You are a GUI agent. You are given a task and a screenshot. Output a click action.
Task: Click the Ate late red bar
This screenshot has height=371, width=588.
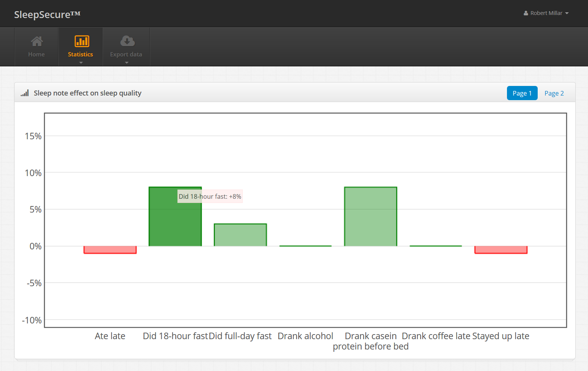tap(110, 250)
